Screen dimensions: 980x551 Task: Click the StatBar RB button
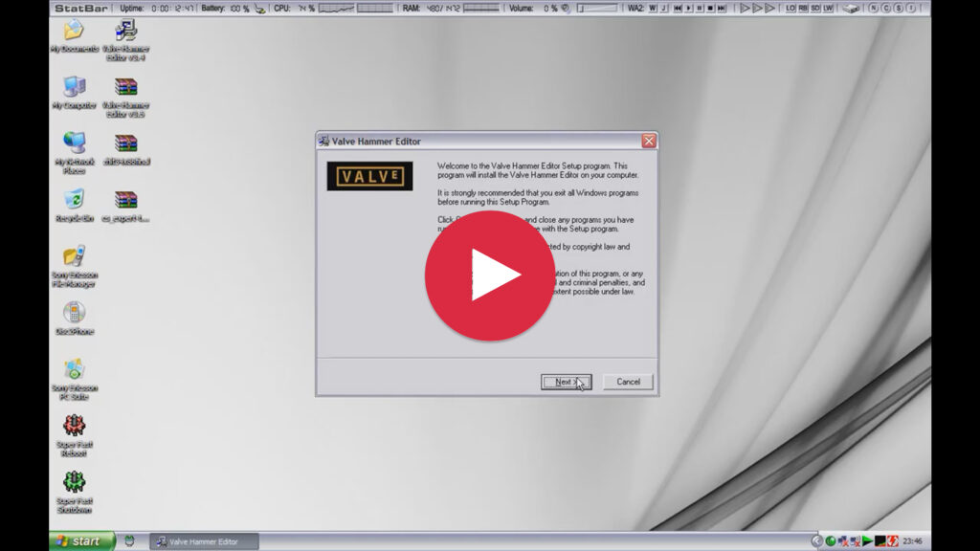coord(803,8)
